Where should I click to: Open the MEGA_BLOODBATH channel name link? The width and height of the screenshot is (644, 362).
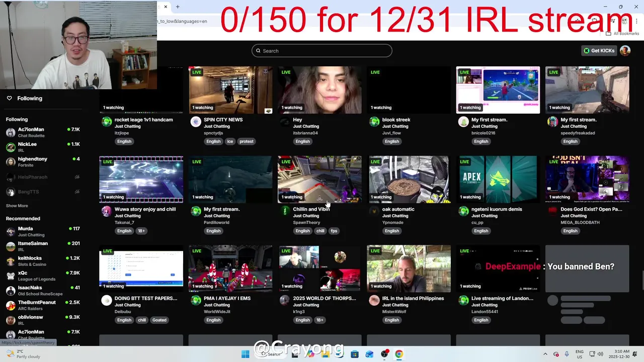point(580,222)
